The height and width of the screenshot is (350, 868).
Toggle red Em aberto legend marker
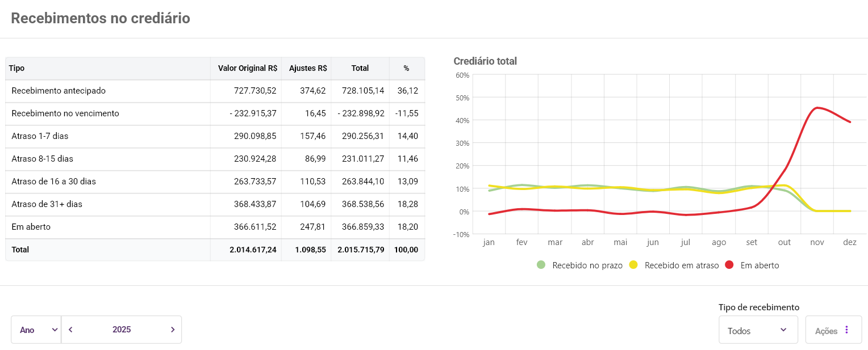pyautogui.click(x=729, y=265)
